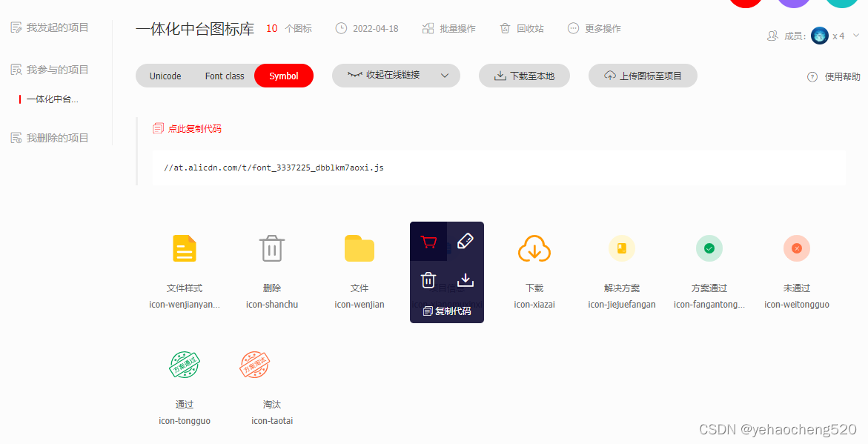Select the icon-taotai red stamp icon
The height and width of the screenshot is (444, 868).
(x=254, y=365)
